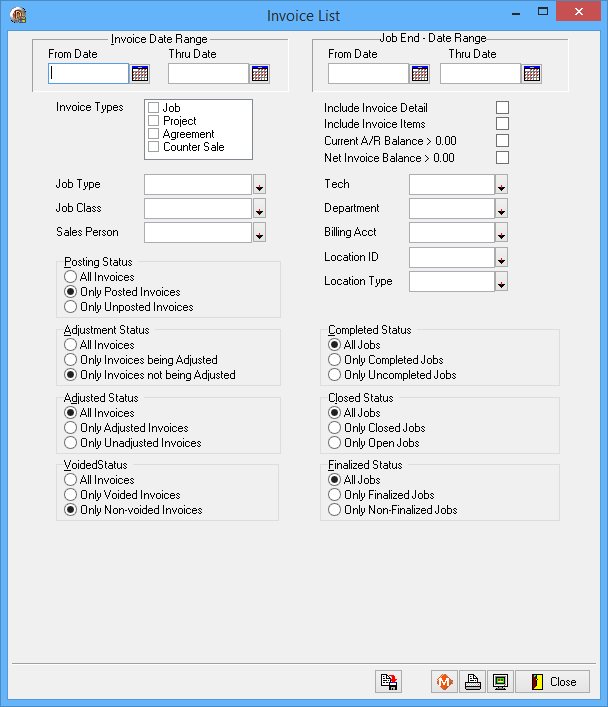Open the Sales Person dropdown

259,234
